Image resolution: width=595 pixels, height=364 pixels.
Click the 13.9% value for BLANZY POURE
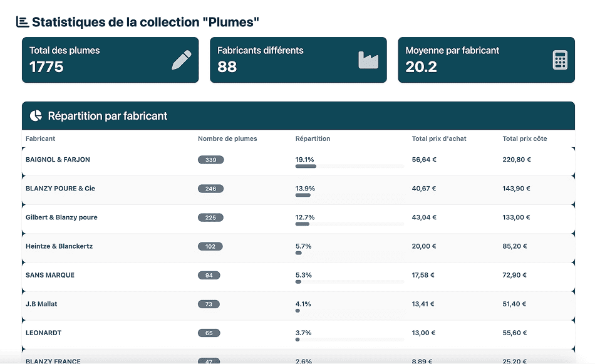click(305, 187)
